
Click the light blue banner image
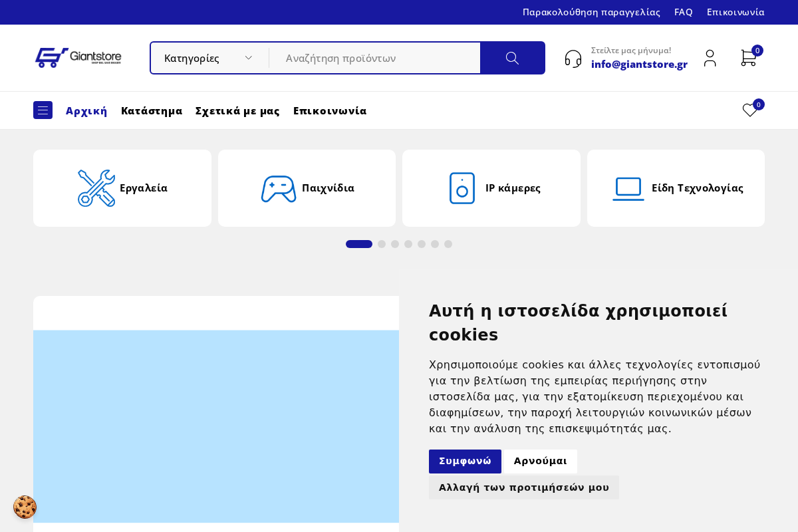[x=216, y=426]
